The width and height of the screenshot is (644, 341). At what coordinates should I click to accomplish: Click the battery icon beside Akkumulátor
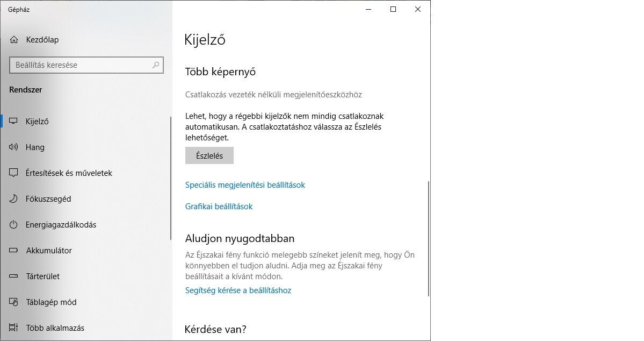[13, 250]
